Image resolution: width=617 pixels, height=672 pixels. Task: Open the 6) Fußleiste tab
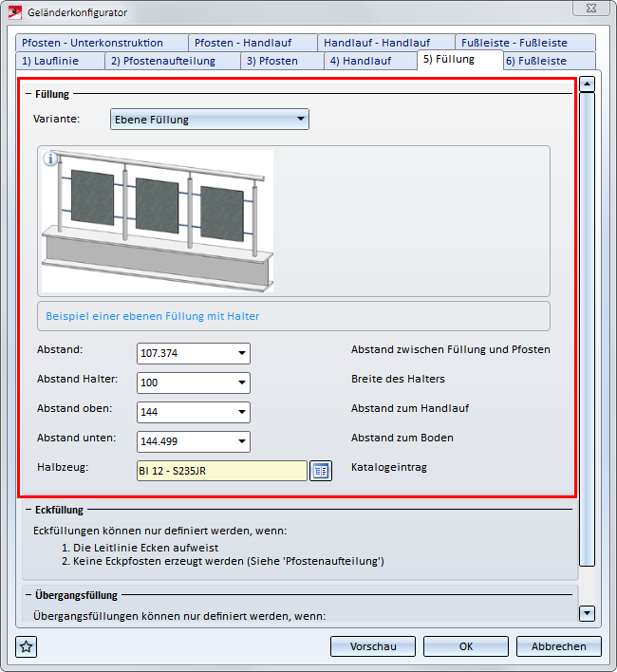550,61
